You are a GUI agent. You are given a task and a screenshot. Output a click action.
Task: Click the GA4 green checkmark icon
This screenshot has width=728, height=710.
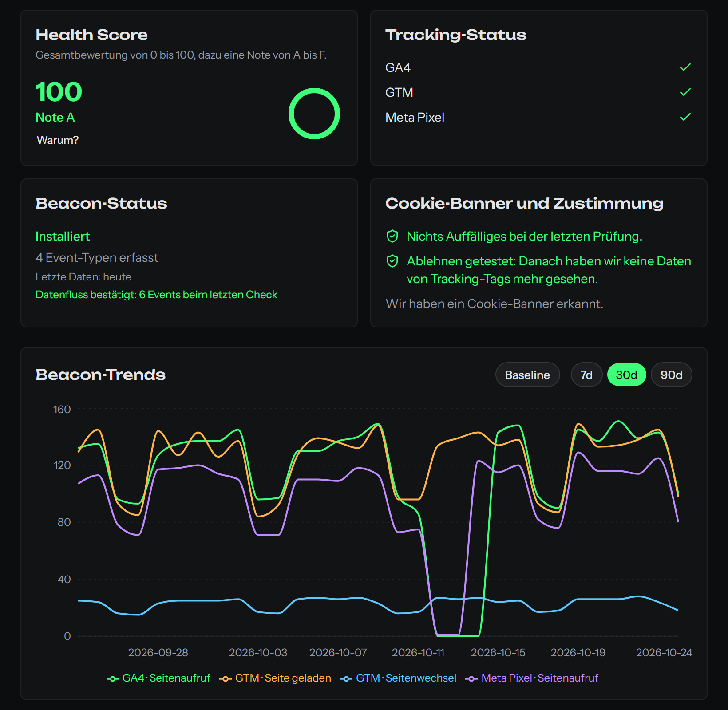(x=685, y=67)
